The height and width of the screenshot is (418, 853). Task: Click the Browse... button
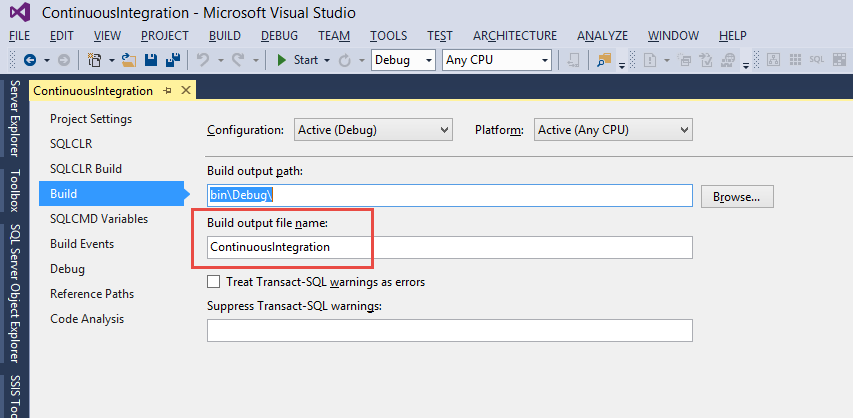click(737, 197)
